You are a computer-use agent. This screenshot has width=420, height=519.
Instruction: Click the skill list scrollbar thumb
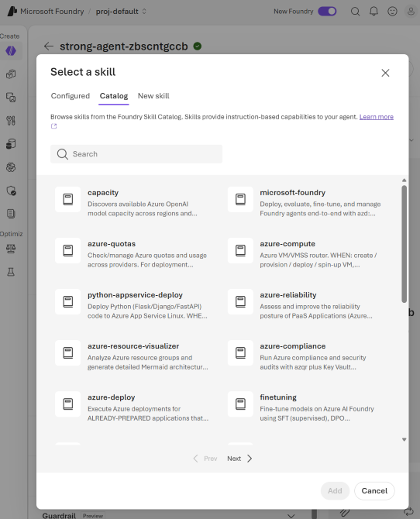point(404,243)
